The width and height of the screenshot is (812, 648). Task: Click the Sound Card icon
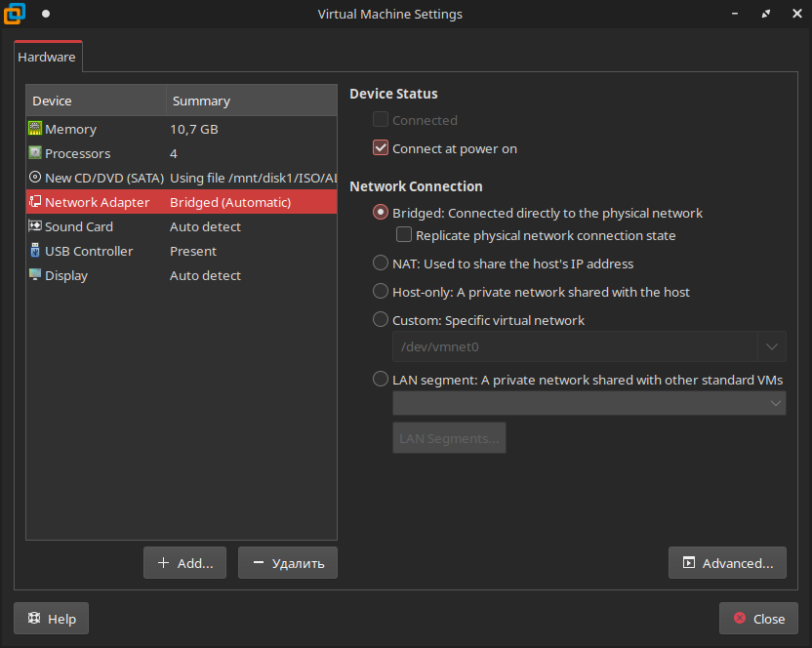pos(35,226)
